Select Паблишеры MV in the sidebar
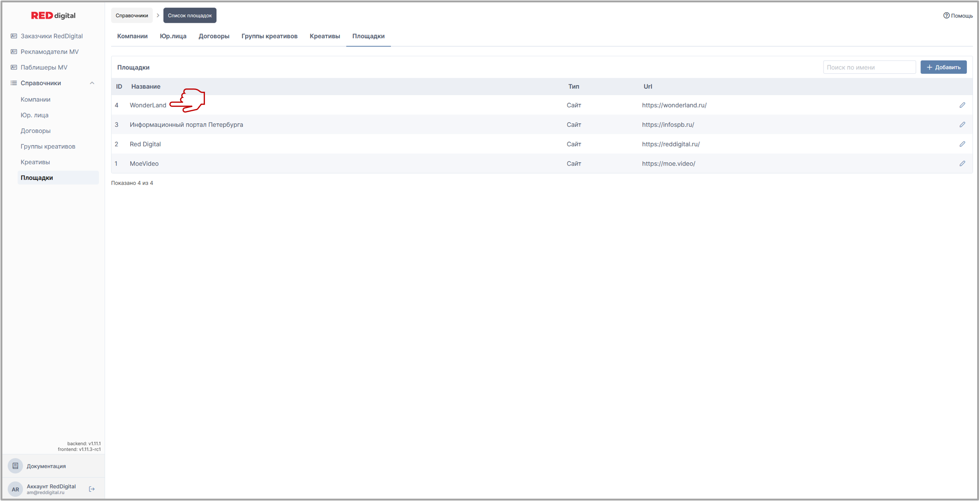The image size is (980, 501). pos(44,67)
